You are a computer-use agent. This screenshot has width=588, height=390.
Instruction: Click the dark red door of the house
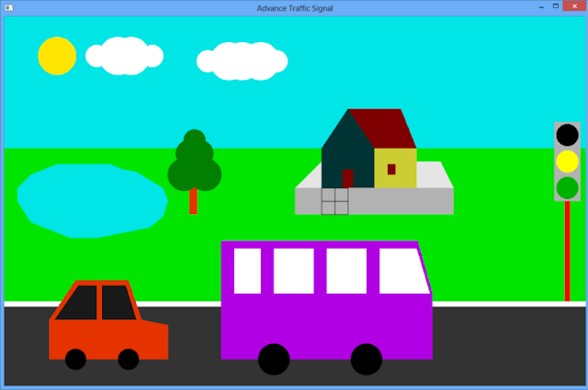point(347,178)
